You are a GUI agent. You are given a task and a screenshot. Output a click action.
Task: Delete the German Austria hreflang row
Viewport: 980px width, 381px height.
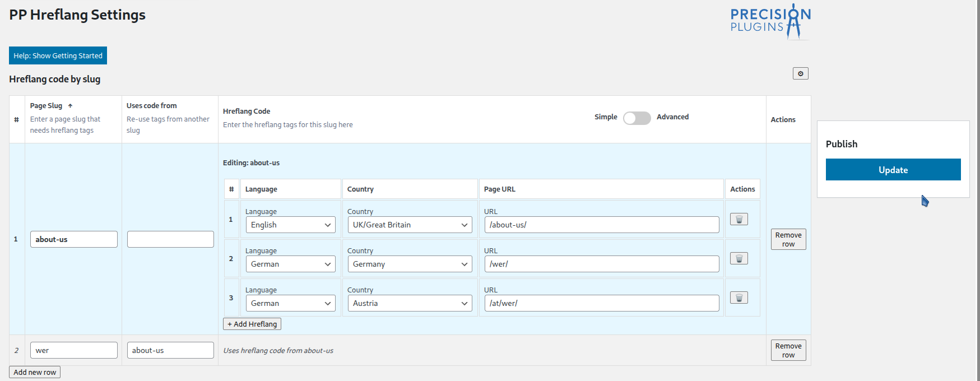[739, 298]
